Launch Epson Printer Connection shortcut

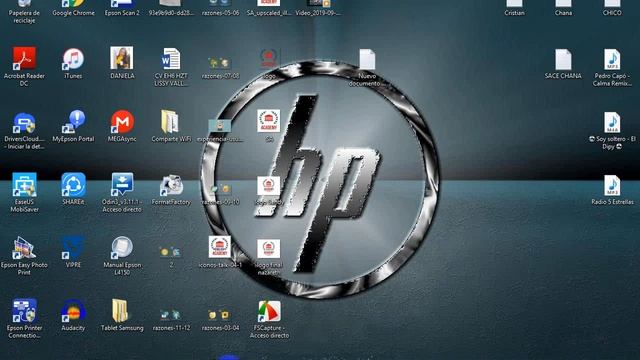click(x=24, y=311)
